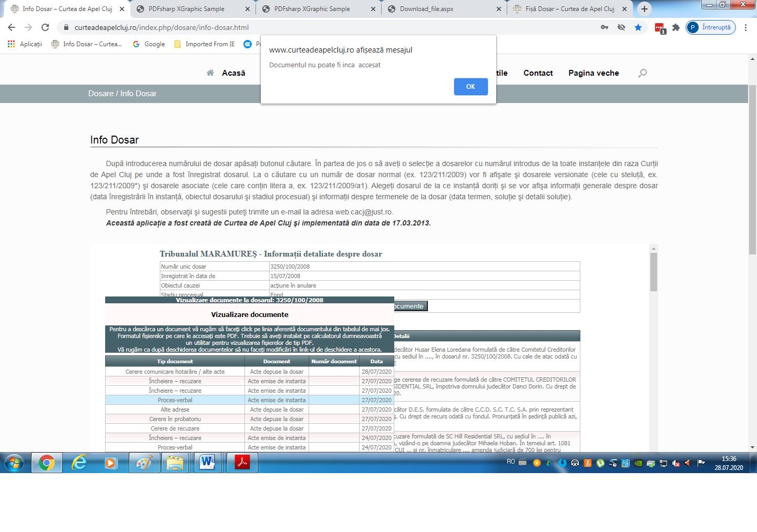Open Info Dosar – Curtea bookmark
Image resolution: width=757 pixels, height=532 pixels.
click(87, 44)
